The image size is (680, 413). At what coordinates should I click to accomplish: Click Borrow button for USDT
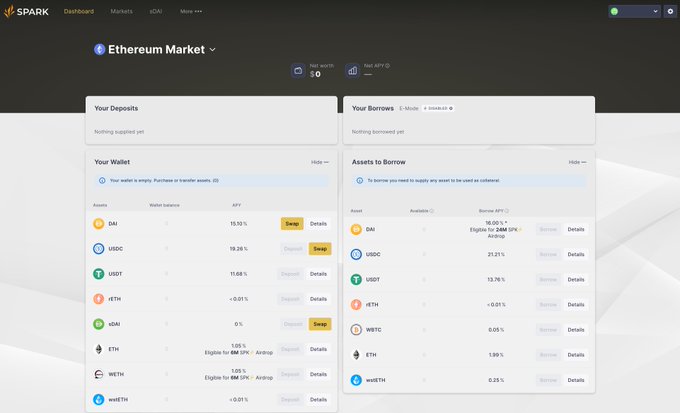coord(548,279)
